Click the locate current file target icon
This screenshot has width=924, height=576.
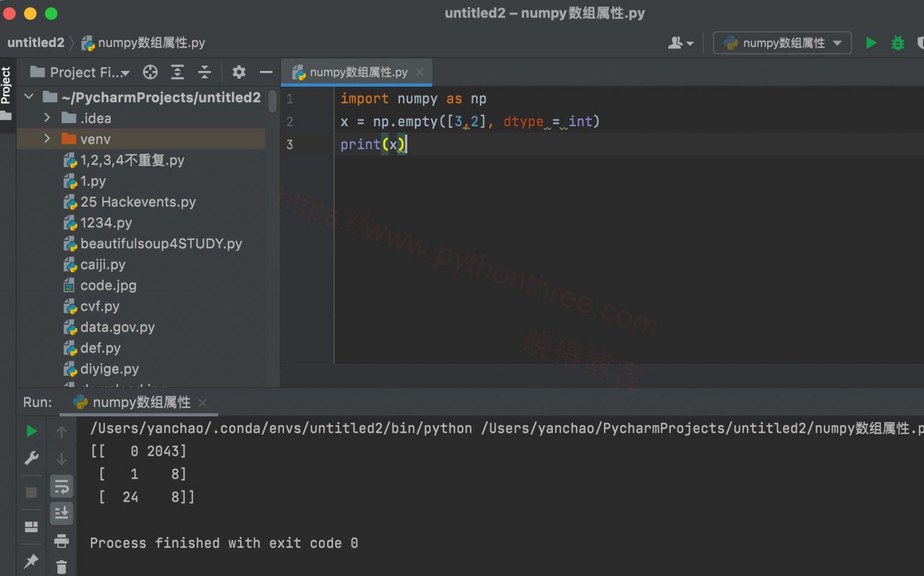[150, 73]
